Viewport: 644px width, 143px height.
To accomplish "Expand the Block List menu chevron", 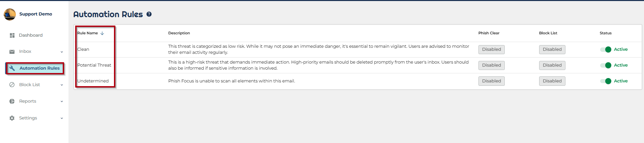I will [62, 85].
